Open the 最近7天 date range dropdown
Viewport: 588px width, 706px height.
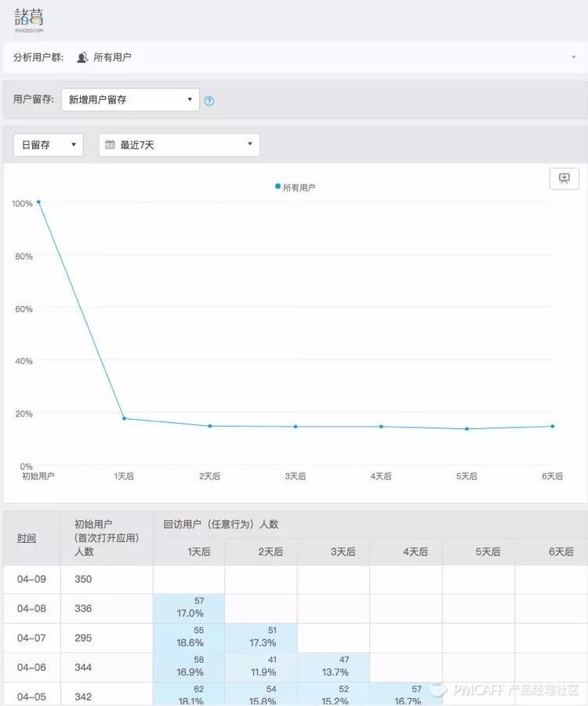pyautogui.click(x=179, y=145)
